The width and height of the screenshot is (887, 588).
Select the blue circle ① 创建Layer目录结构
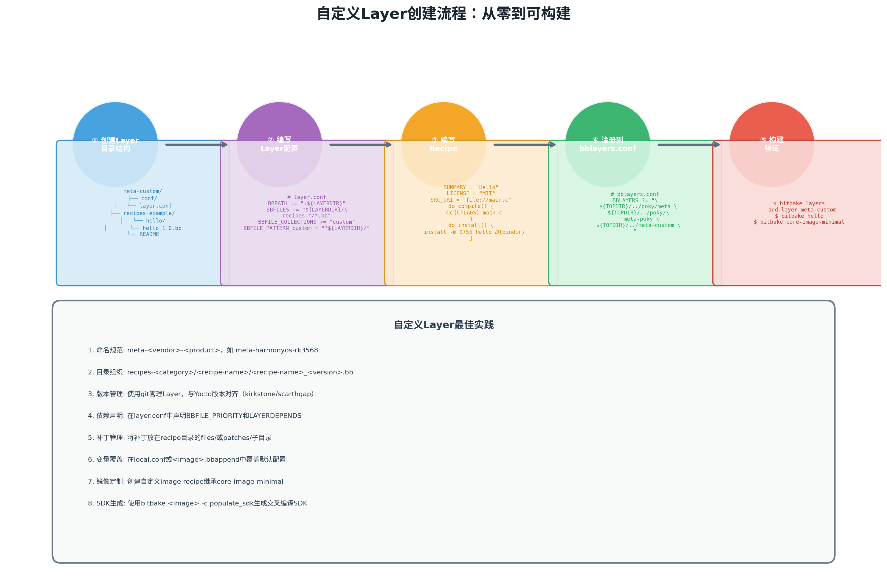tap(115, 144)
